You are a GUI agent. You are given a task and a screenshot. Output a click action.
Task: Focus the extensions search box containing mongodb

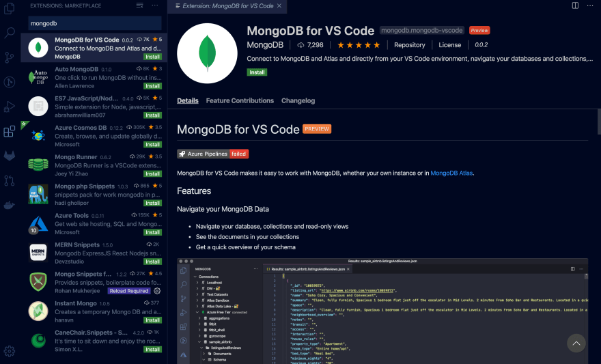tap(95, 23)
